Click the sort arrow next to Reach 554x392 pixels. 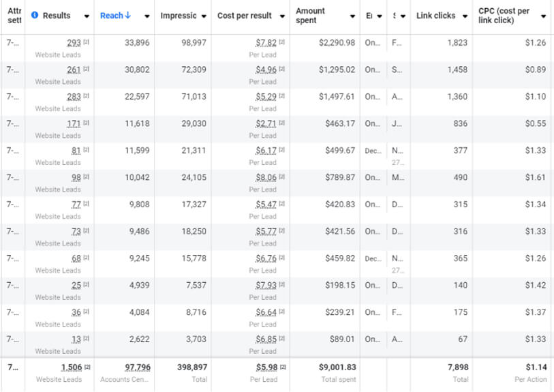[x=127, y=15]
